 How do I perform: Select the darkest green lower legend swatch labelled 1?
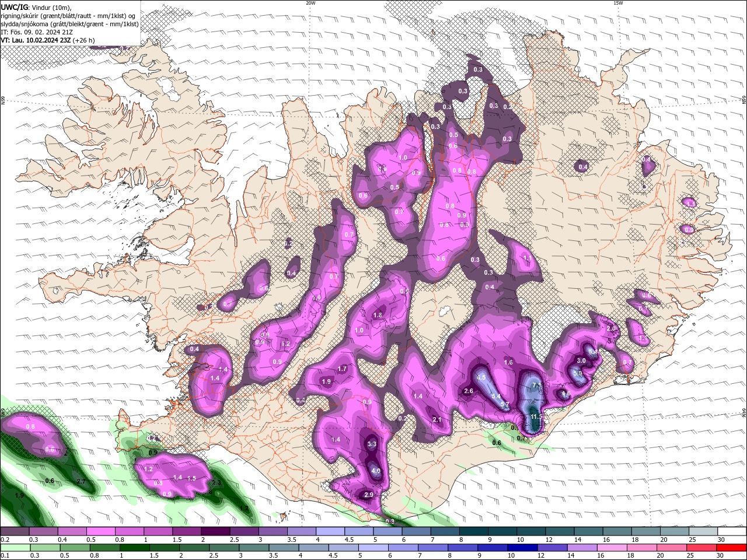click(134, 547)
